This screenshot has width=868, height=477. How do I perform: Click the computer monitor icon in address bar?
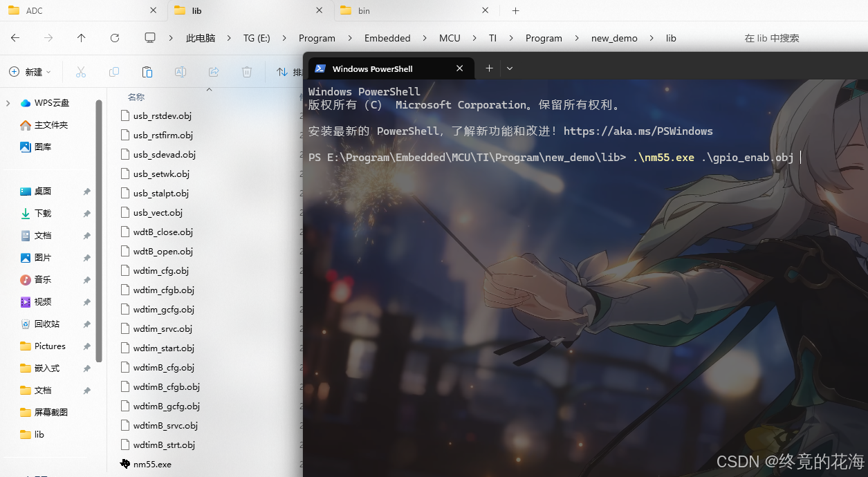point(150,38)
